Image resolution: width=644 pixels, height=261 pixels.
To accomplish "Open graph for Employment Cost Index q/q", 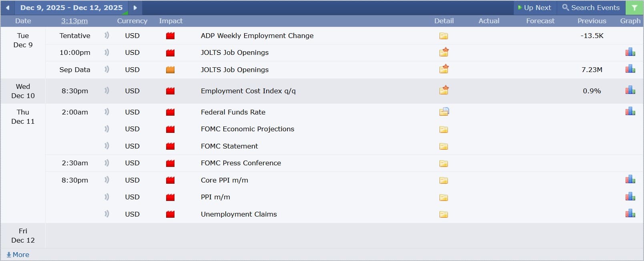I will 630,90.
